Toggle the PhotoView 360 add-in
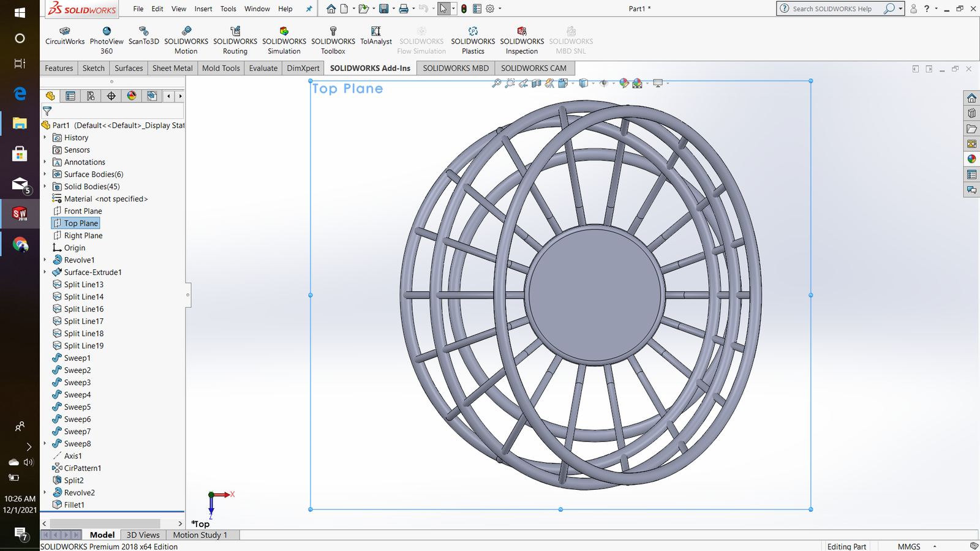 (x=107, y=40)
